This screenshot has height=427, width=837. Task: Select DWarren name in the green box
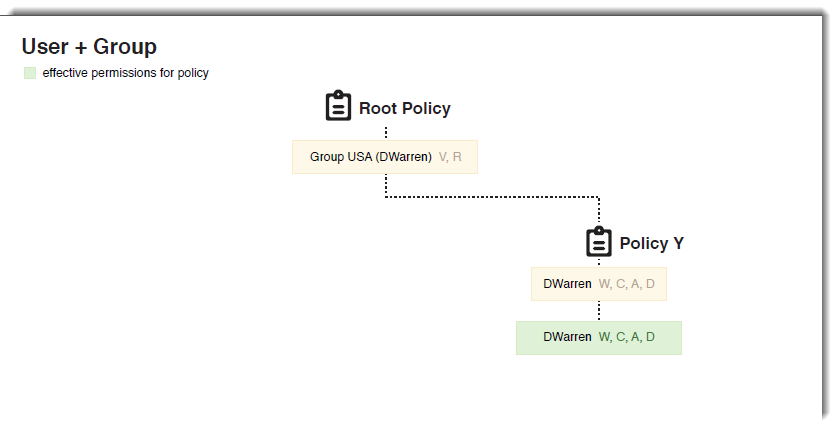coord(567,337)
